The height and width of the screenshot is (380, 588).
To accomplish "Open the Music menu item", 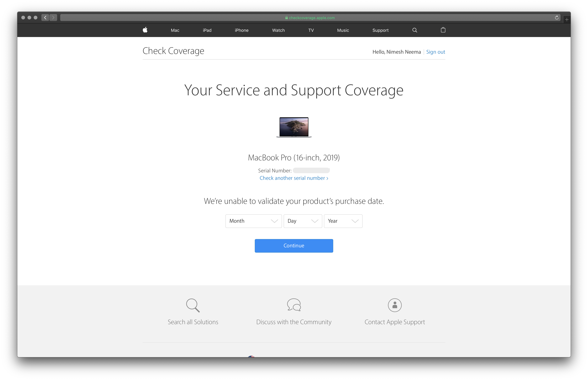I will coord(343,30).
